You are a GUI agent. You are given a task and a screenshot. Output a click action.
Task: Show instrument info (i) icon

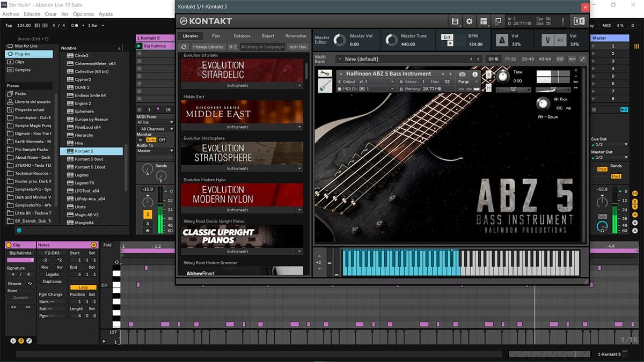475,74
